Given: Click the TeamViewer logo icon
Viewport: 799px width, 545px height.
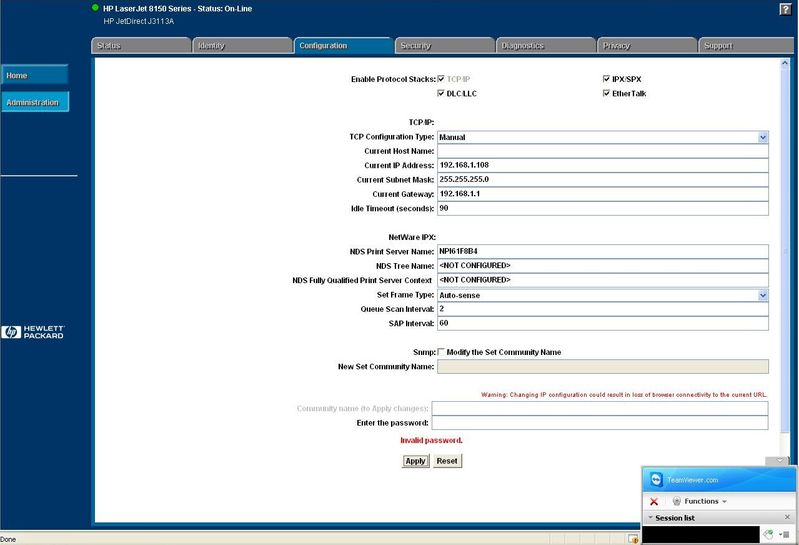Looking at the screenshot, I should click(657, 479).
